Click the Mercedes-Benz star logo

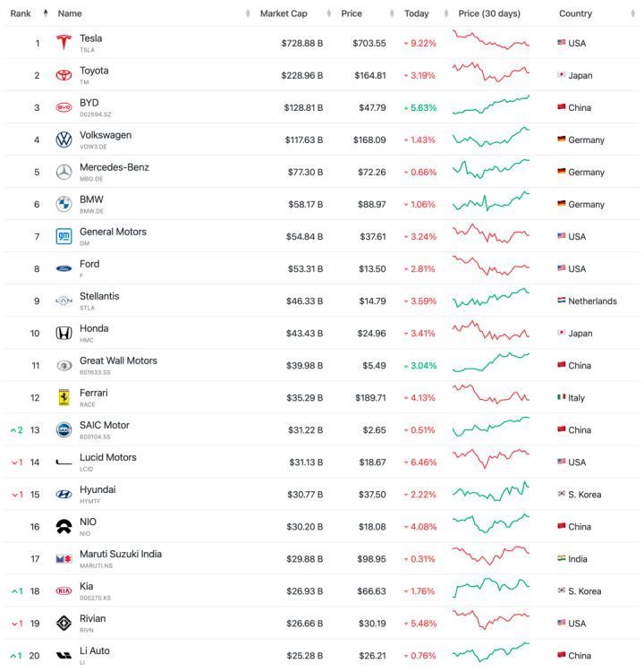click(64, 172)
